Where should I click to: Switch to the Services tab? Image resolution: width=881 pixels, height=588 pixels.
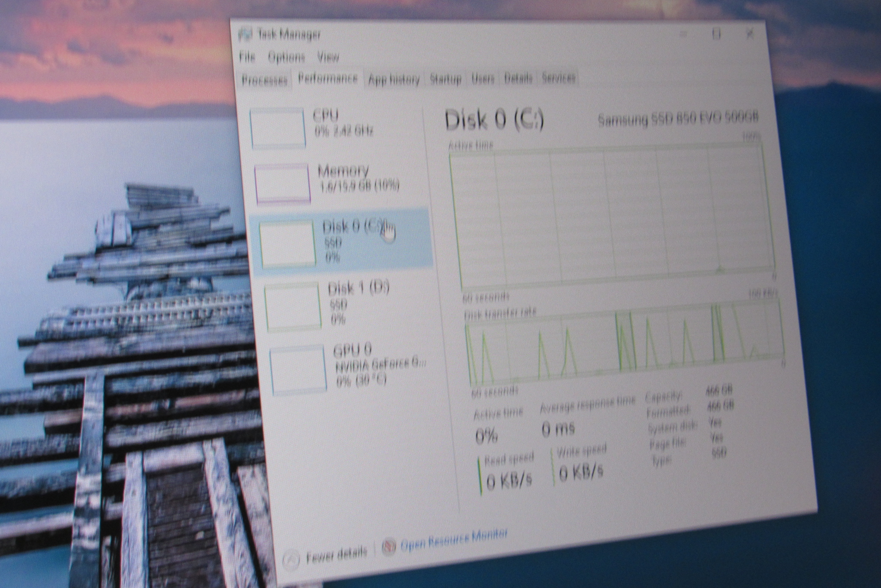click(x=558, y=78)
